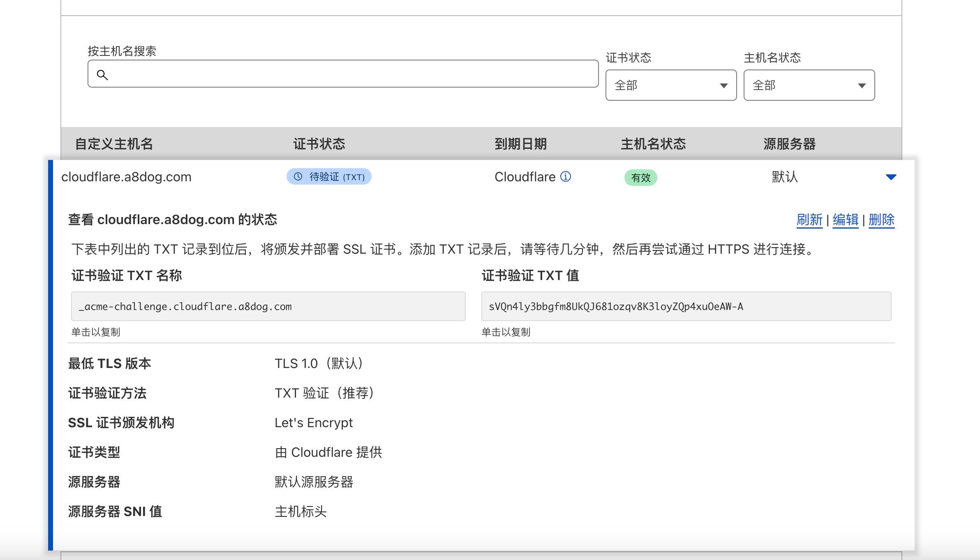980x560 pixels.
Task: Click 单击以复制 under the TXT name
Action: [x=96, y=332]
